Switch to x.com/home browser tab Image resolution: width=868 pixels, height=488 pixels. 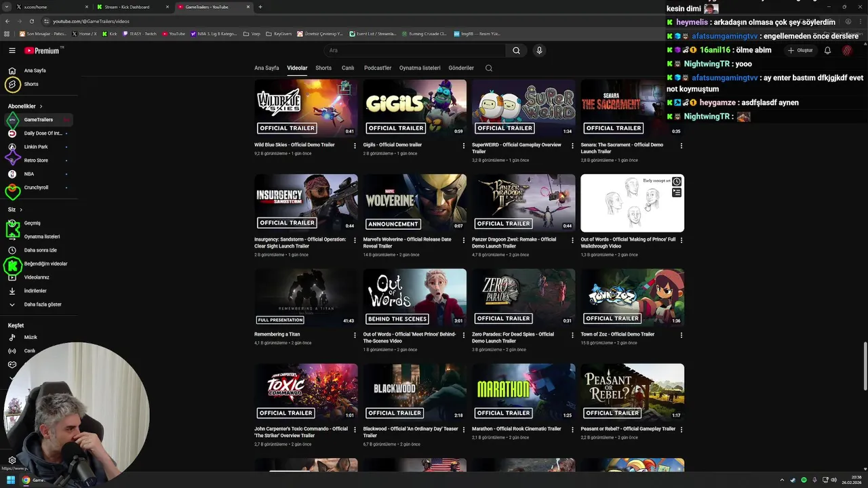[52, 7]
